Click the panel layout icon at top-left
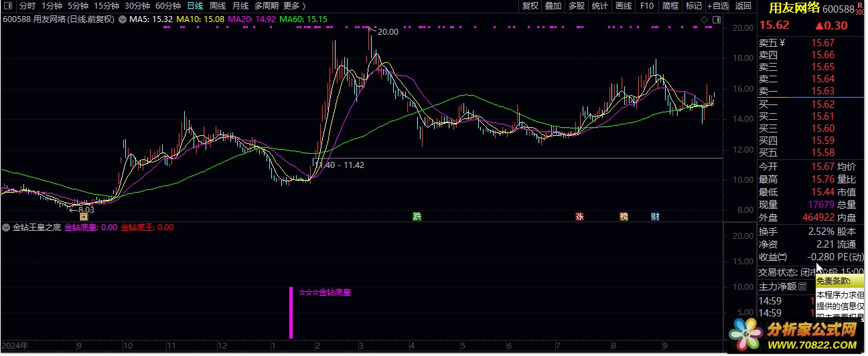Viewport: 868px width, 356px height. [x=8, y=6]
